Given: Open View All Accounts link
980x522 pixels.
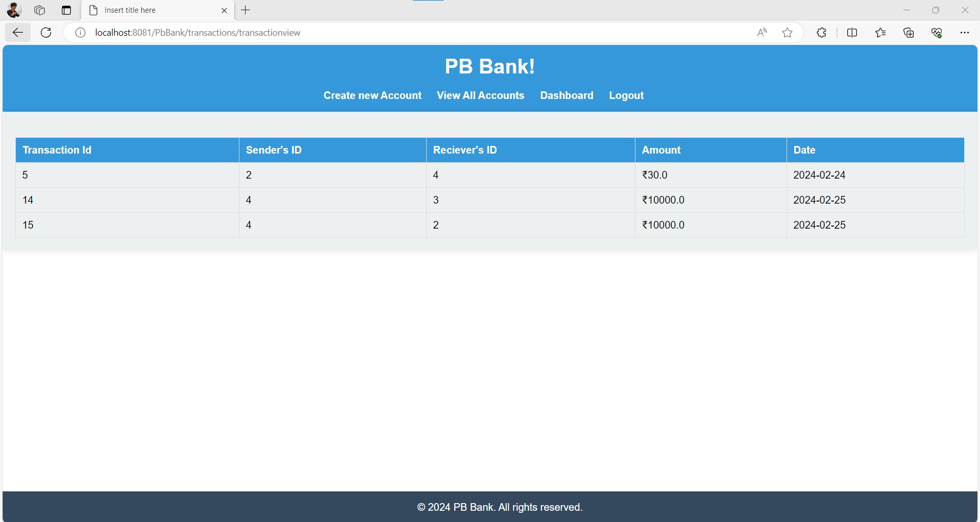Looking at the screenshot, I should click(x=480, y=95).
